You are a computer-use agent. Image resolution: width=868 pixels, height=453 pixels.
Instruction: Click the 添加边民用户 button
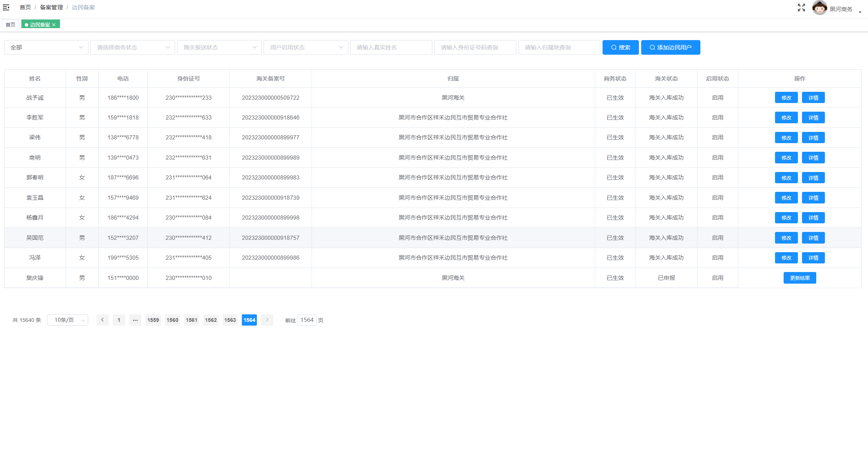coord(670,48)
